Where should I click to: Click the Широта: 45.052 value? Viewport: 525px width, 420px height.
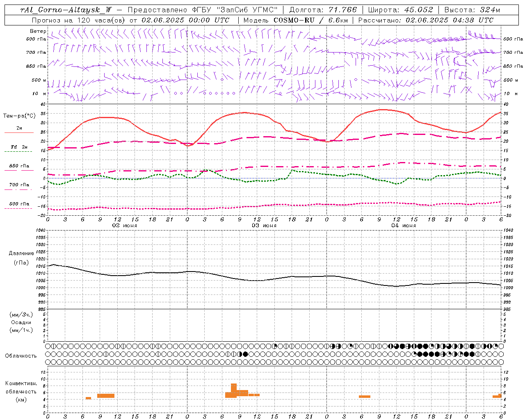pos(400,10)
